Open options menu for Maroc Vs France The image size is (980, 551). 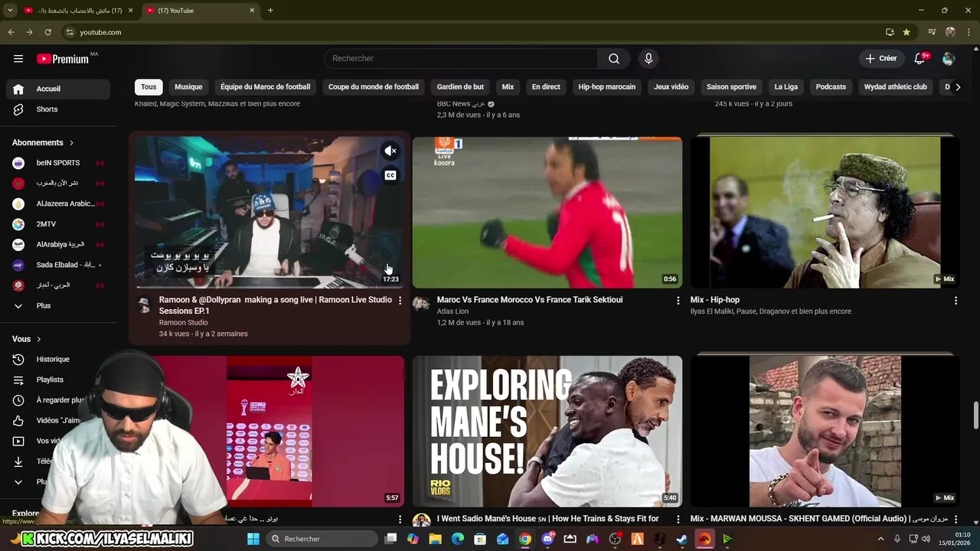[x=678, y=301]
